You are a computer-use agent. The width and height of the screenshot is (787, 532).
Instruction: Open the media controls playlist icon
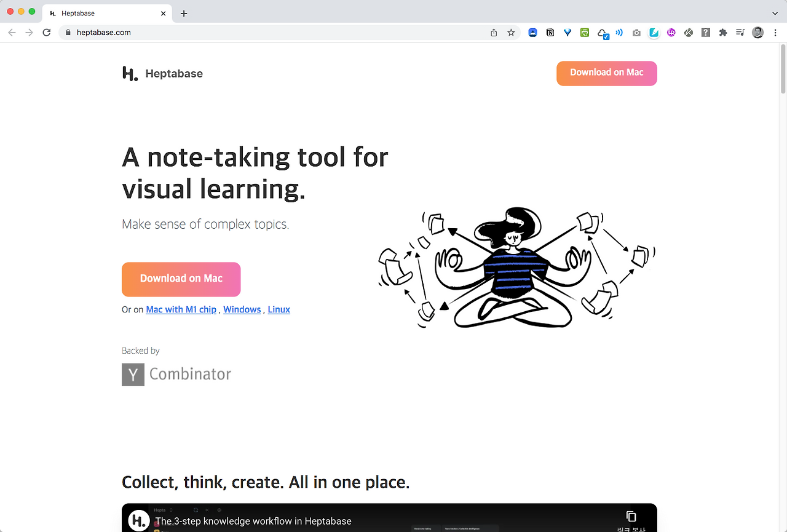[x=740, y=33]
